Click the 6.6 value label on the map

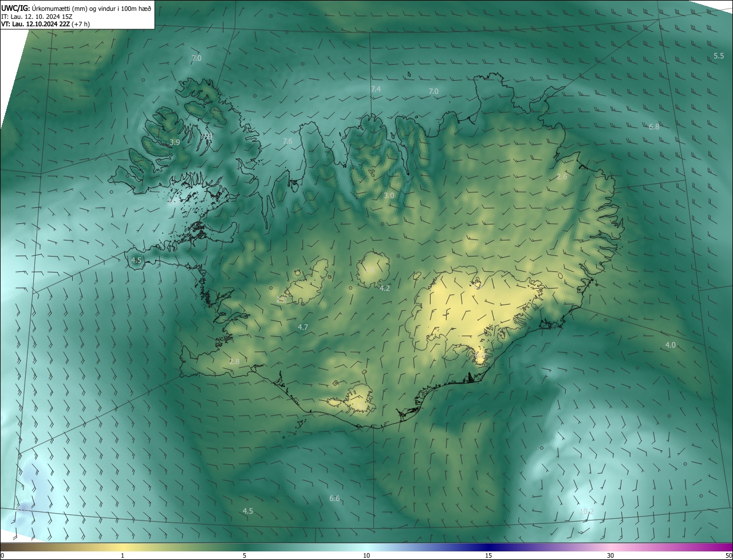point(334,498)
